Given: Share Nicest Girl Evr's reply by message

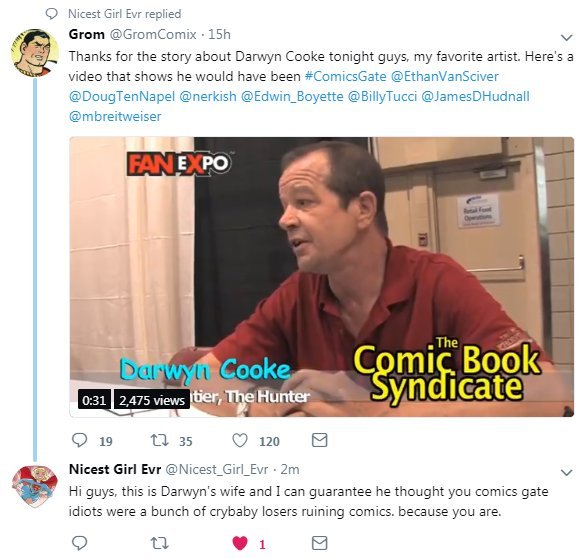Looking at the screenshot, I should coord(319,543).
